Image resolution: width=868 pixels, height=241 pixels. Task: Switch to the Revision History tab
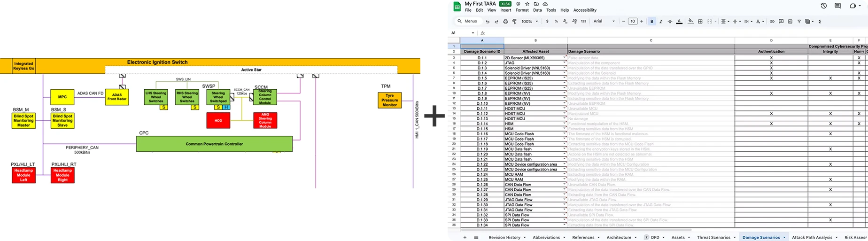click(x=504, y=237)
